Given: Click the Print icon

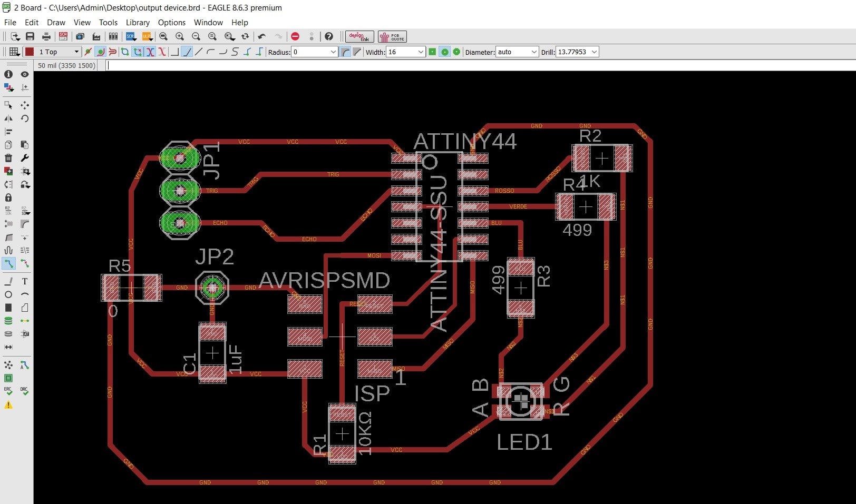Looking at the screenshot, I should [x=46, y=36].
